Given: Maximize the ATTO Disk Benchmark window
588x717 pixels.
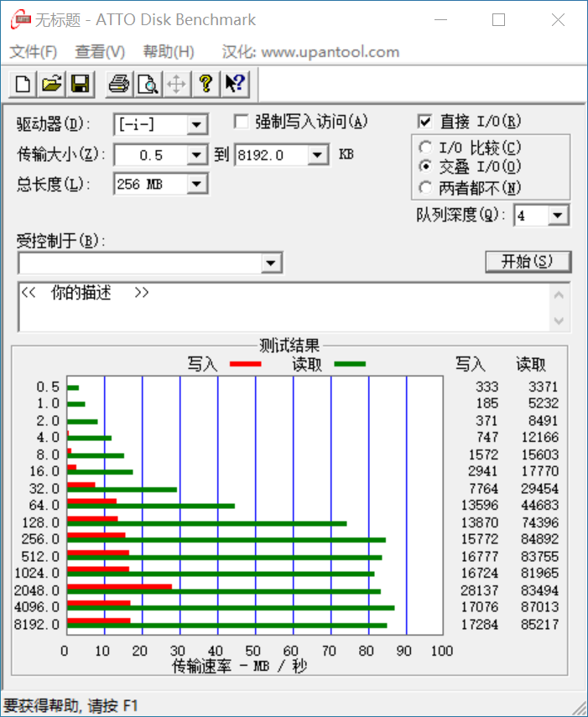Looking at the screenshot, I should pyautogui.click(x=498, y=19).
